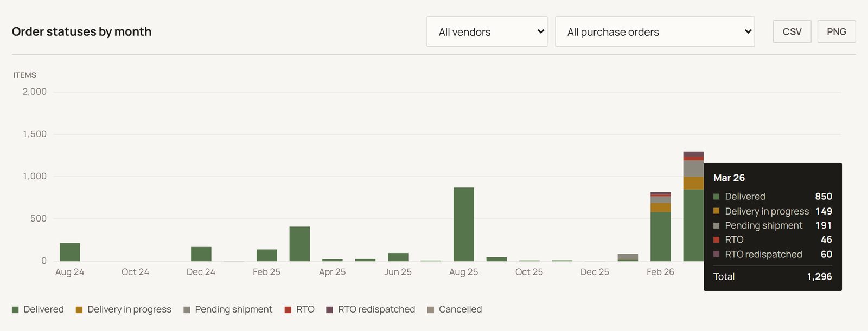Screen dimensions: 868x331
Task: Click the red RTO legend swatch
Action: coord(288,310)
